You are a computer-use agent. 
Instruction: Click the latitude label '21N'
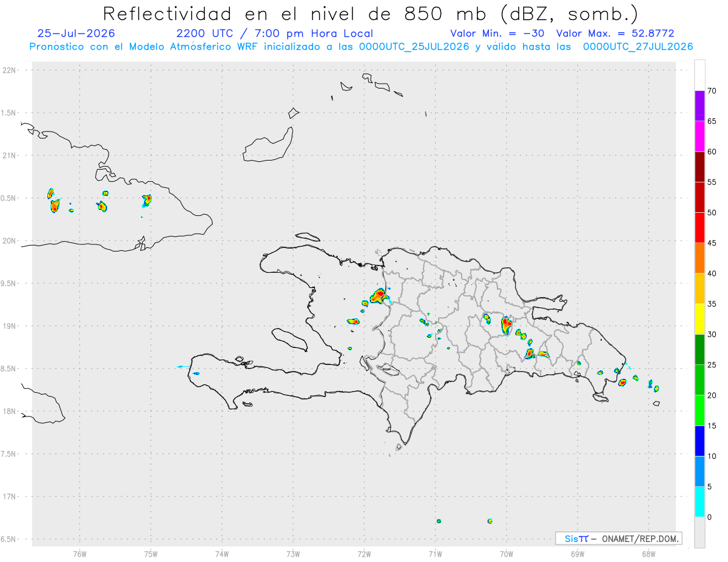click(10, 155)
